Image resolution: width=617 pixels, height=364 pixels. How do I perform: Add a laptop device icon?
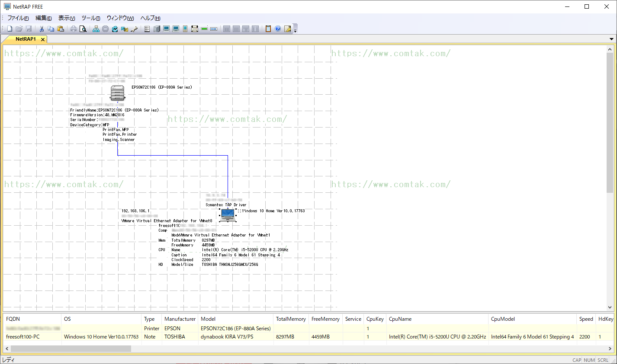click(x=176, y=29)
